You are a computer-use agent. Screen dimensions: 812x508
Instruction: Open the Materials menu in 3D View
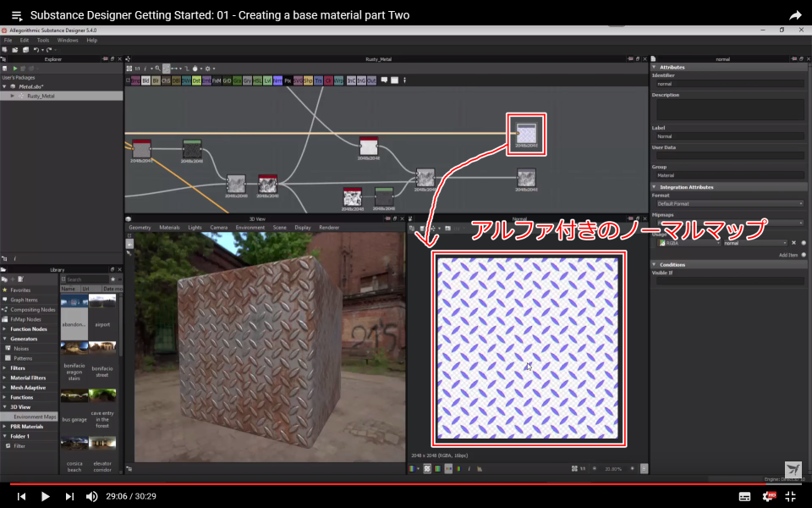click(x=169, y=227)
